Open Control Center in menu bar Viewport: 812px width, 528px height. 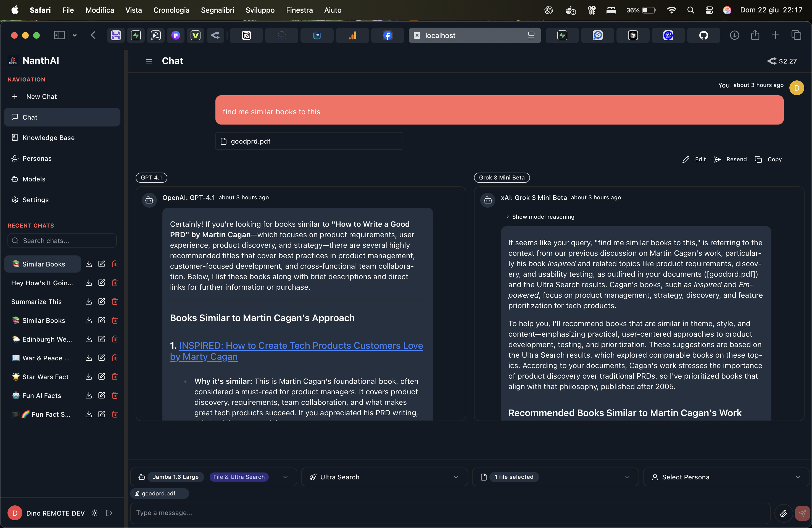pyautogui.click(x=709, y=10)
